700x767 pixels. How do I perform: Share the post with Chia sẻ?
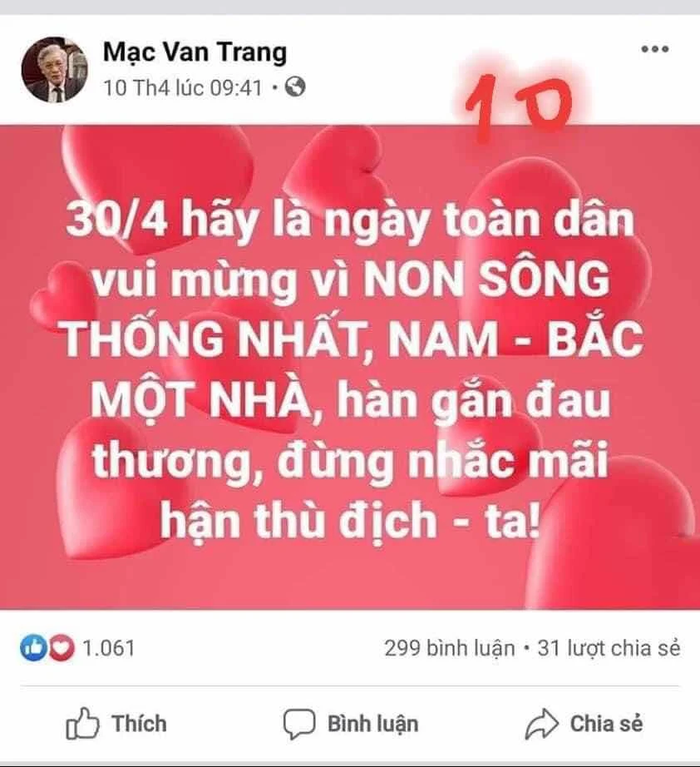point(584,724)
